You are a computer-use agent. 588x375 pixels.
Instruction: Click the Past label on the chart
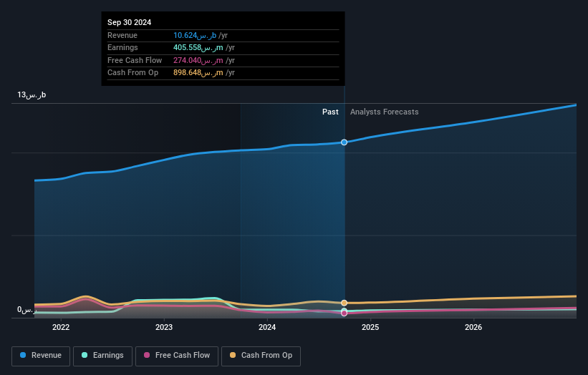coord(330,112)
